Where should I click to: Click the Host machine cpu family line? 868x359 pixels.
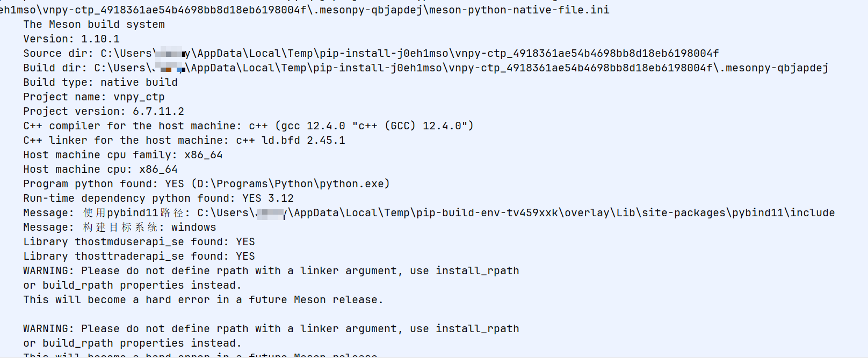pos(123,155)
